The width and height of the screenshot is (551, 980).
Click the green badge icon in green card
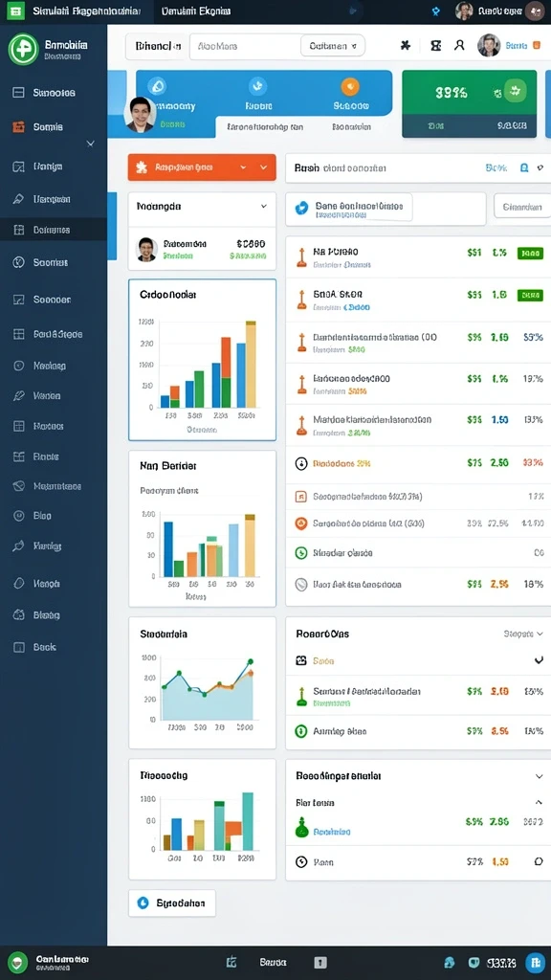pyautogui.click(x=515, y=91)
